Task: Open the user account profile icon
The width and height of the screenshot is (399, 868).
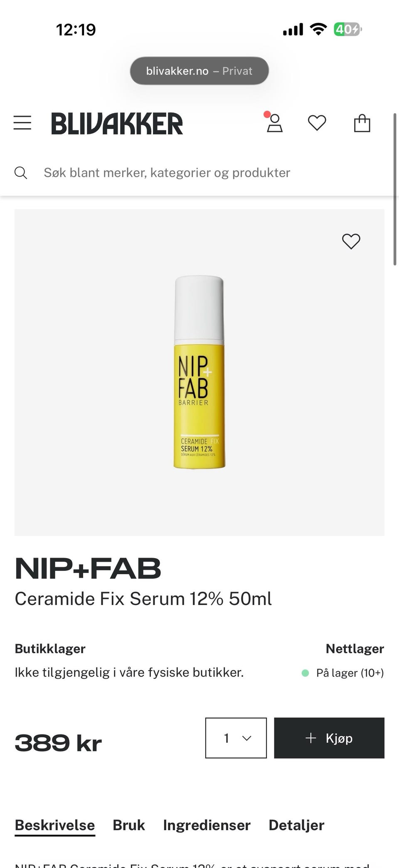Action: tap(274, 123)
